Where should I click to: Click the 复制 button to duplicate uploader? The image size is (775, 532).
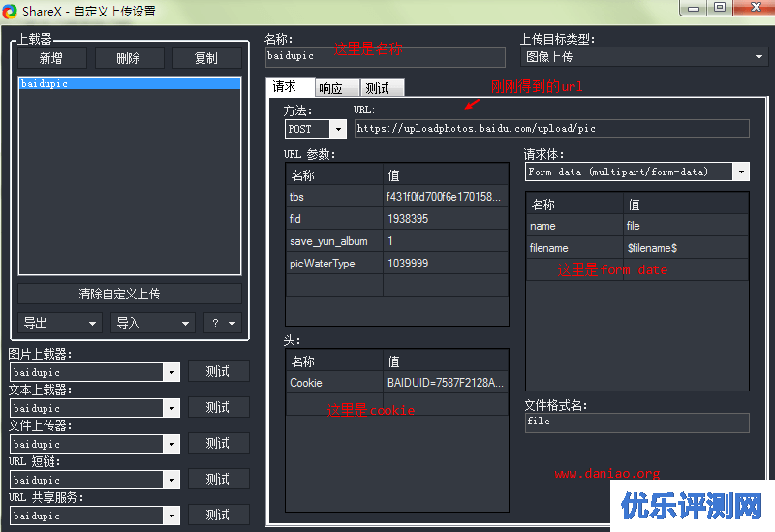pyautogui.click(x=206, y=58)
